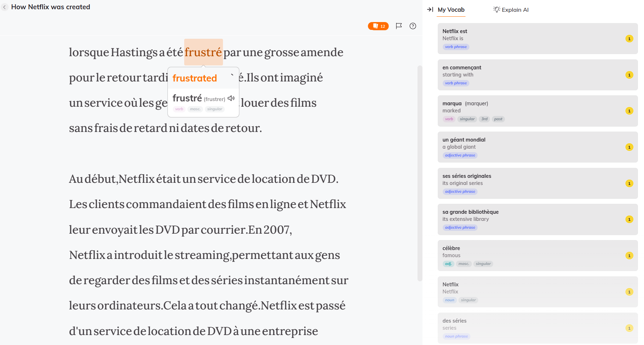Play audio pronunciation of frustré
Screen dimensions: 644x345
(x=231, y=98)
